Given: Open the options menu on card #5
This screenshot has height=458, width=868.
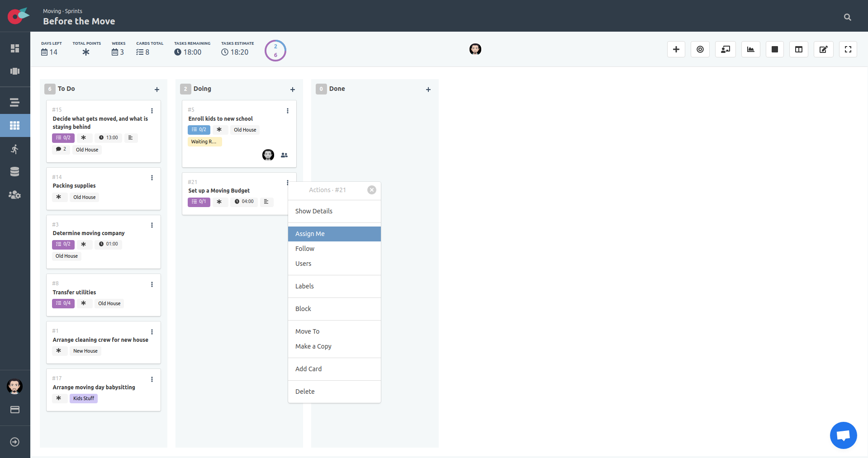Looking at the screenshot, I should [x=288, y=110].
